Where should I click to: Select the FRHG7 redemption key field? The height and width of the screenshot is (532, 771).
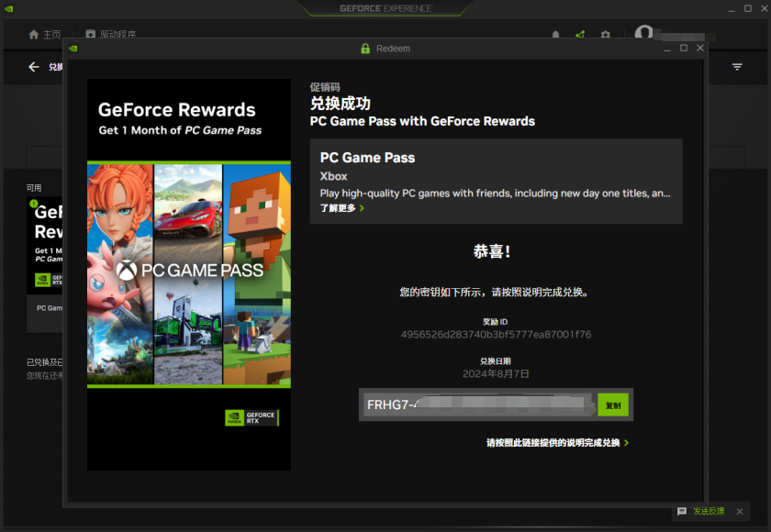click(x=478, y=405)
